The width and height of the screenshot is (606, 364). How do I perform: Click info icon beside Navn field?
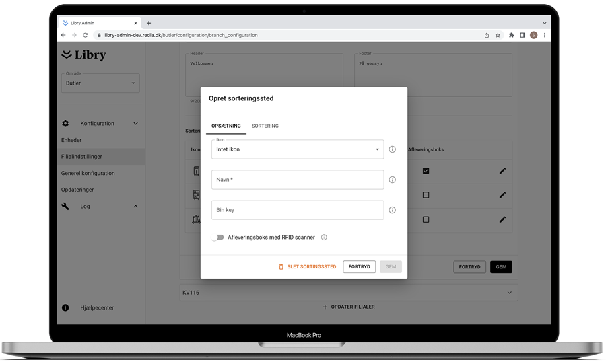tap(392, 180)
